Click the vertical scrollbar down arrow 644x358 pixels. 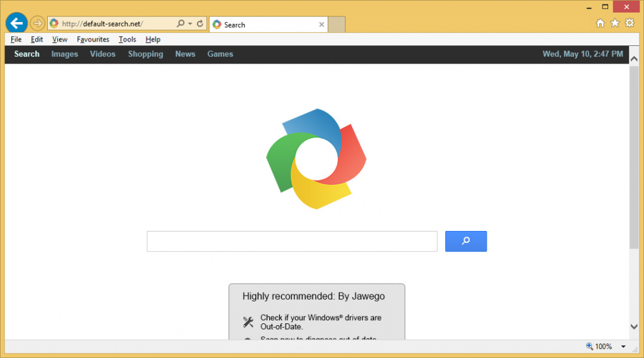[634, 326]
